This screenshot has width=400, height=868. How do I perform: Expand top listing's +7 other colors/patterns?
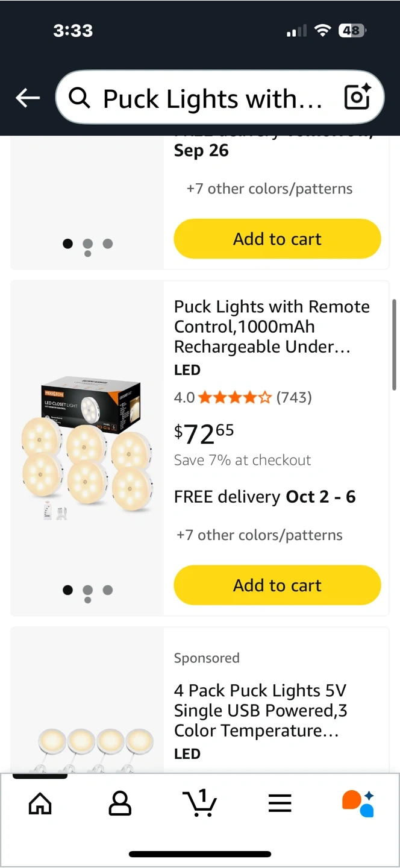269,189
